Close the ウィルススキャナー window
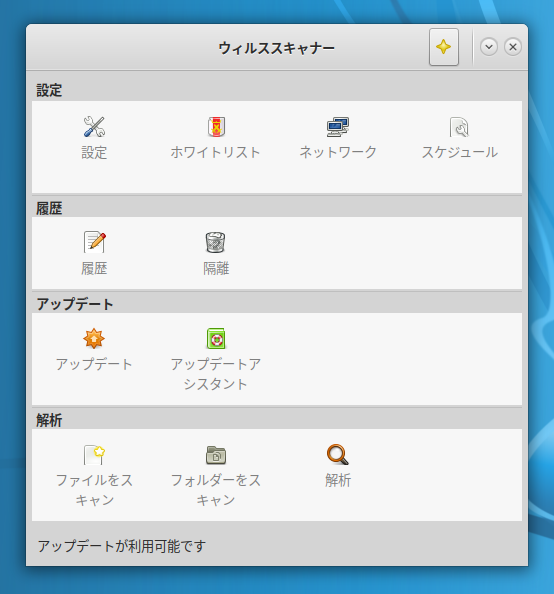This screenshot has height=594, width=554. click(513, 47)
